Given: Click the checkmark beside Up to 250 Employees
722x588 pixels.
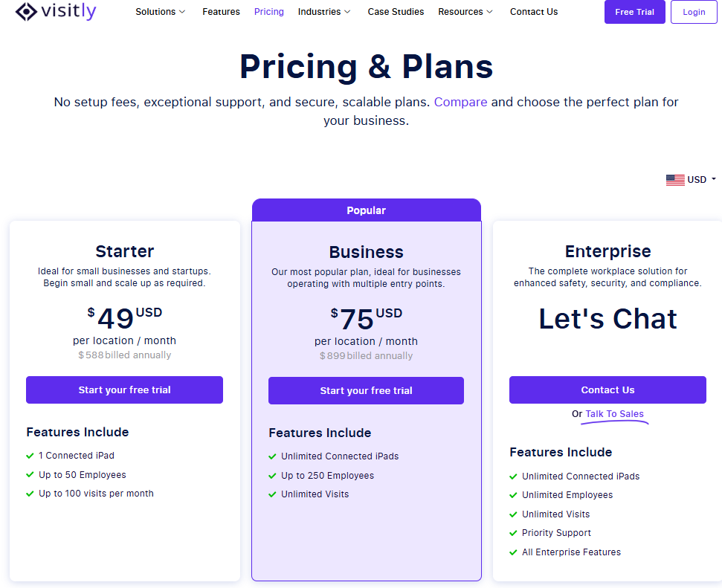Looking at the screenshot, I should 272,476.
